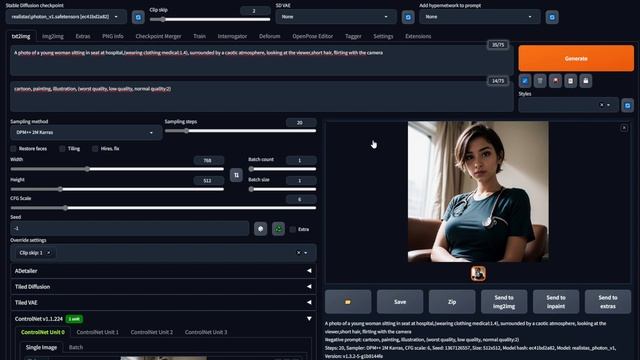Show extra networks red card icon
Viewport: 640px width, 360px height.
coord(555,81)
